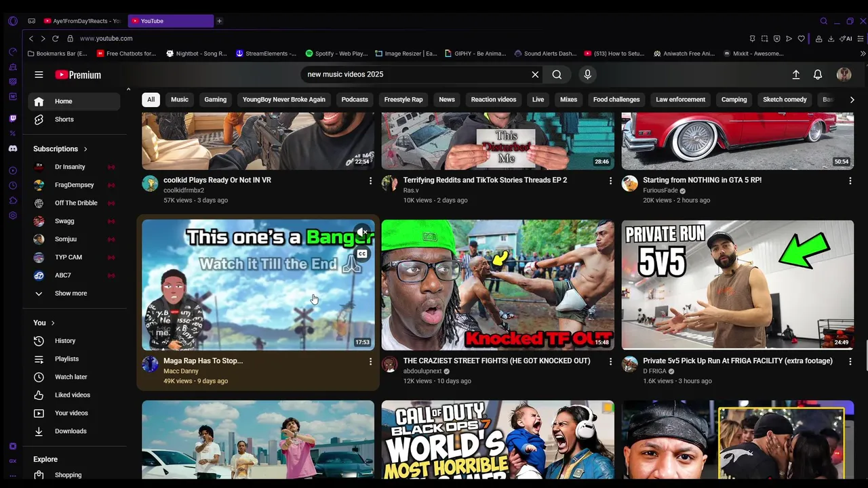The height and width of the screenshot is (488, 868).
Task: Open options for CRAZIEST STREET FIGHTS video
Action: tap(610, 362)
